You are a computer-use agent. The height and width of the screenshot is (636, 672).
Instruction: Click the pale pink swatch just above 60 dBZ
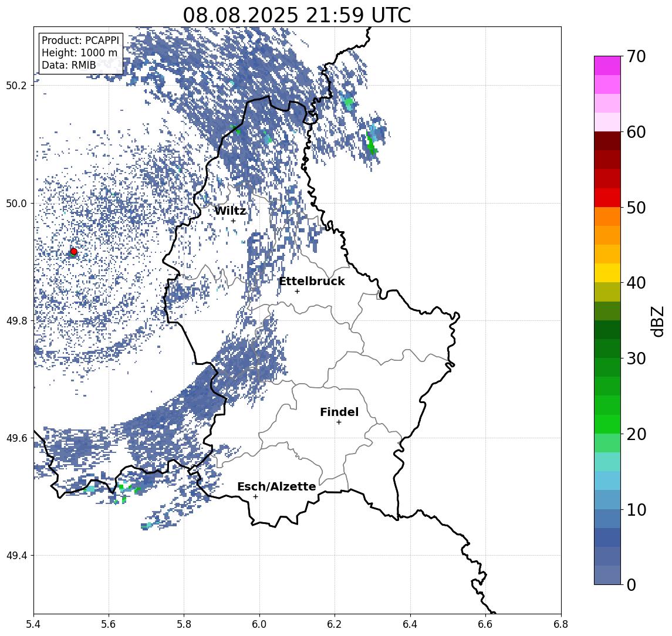(x=607, y=122)
